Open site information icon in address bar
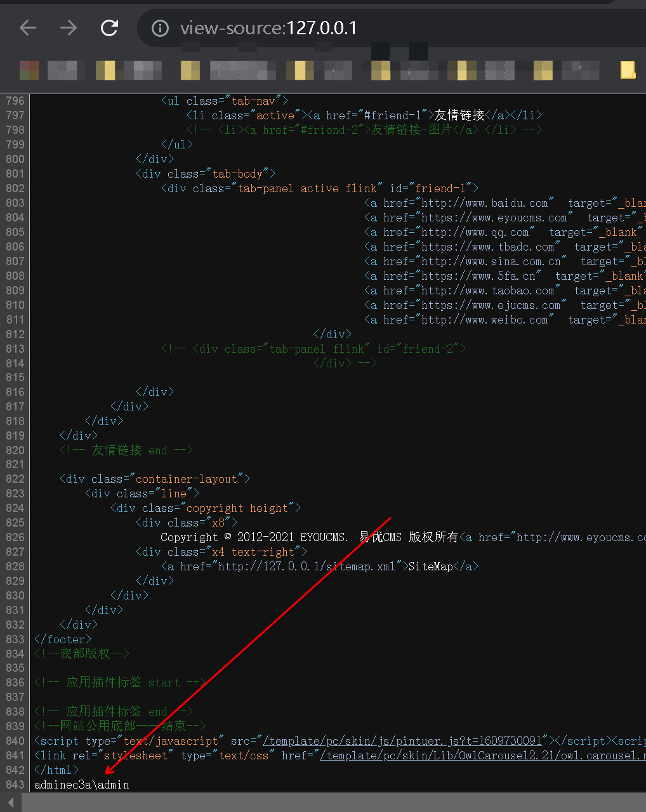This screenshot has height=812, width=646. click(x=161, y=29)
